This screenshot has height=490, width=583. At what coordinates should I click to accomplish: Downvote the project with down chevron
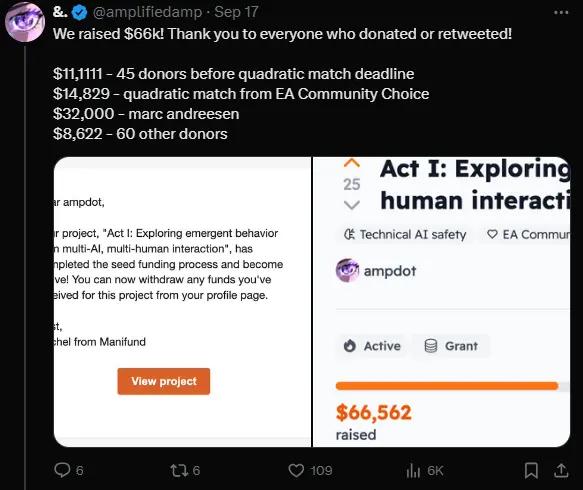click(x=351, y=205)
